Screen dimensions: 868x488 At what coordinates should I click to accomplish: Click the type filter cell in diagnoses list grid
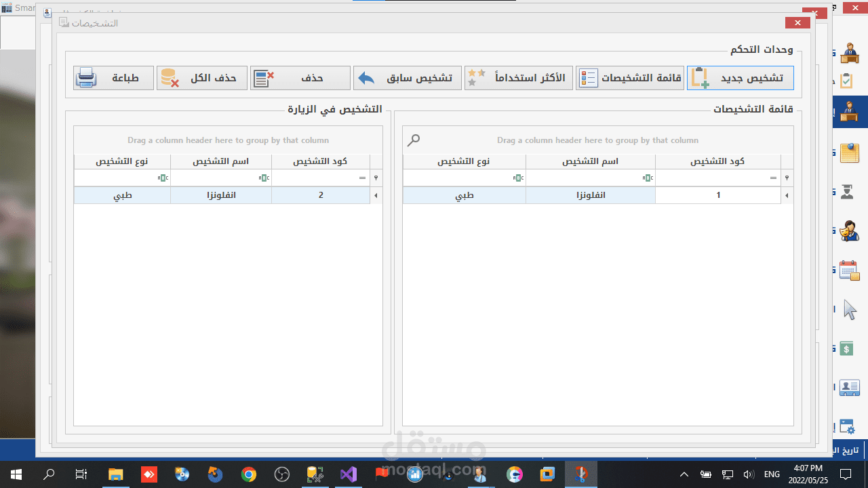pyautogui.click(x=465, y=178)
